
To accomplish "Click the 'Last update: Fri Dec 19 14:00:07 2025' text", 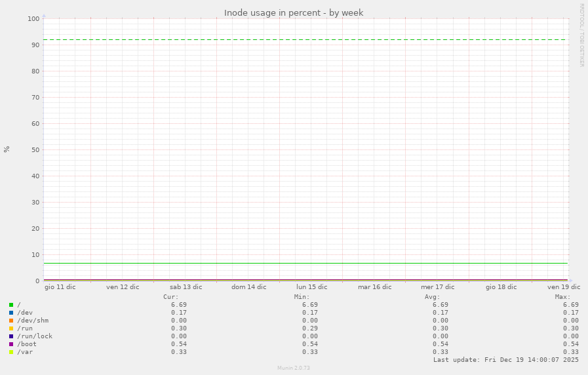I will [x=506, y=360].
